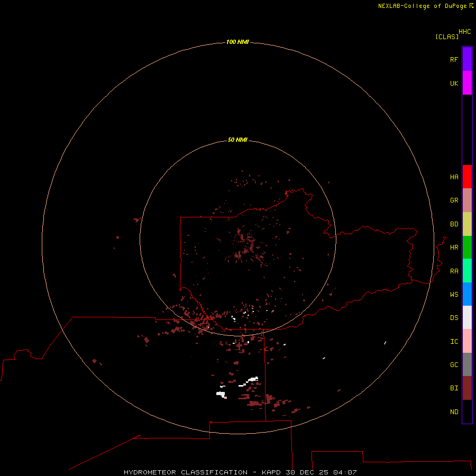Click the 50 NMI range ring label
476x476 pixels.
(x=237, y=140)
